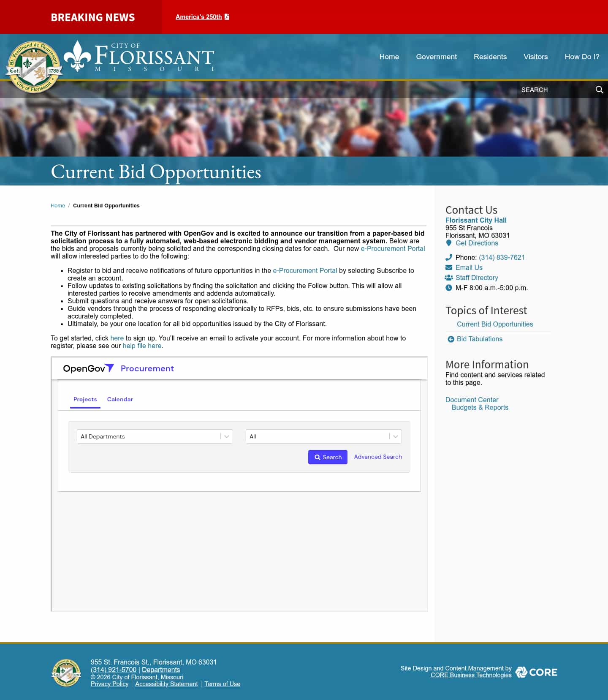Click the back arrow icon beside Bid Tabulations
Screen dimensions: 608x700
[x=451, y=339]
